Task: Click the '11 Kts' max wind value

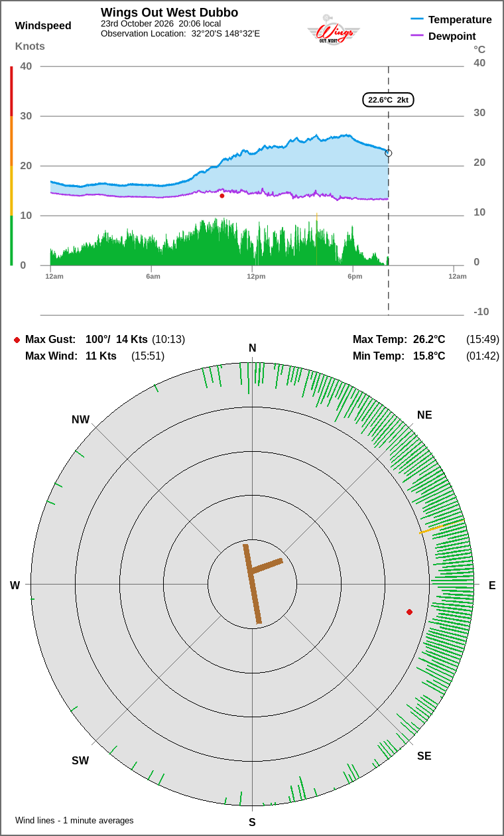Action: (x=101, y=356)
